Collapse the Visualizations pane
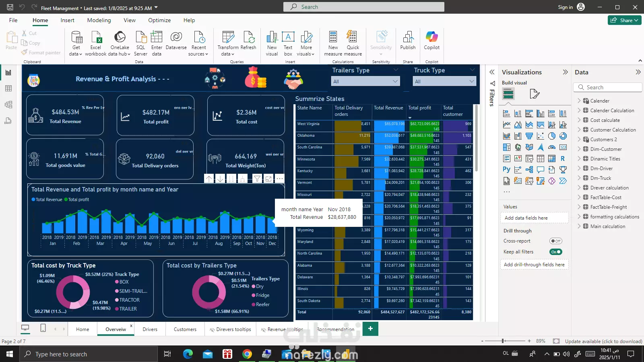644x362 pixels. [565, 72]
